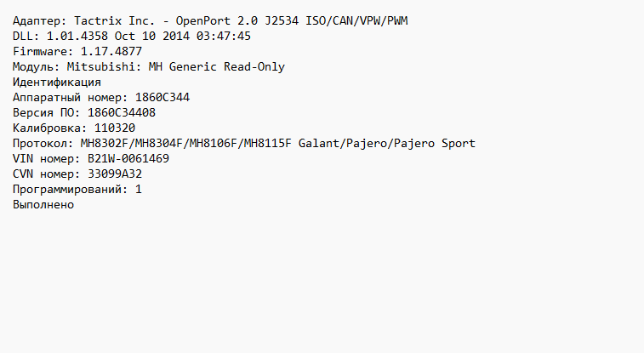644x353 pixels.
Task: Click the DLL timestamp 03:47:45
Action: [x=224, y=36]
